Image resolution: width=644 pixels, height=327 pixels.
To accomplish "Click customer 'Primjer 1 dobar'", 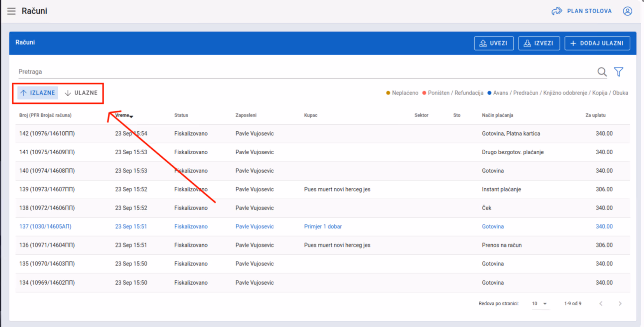I will tap(323, 227).
